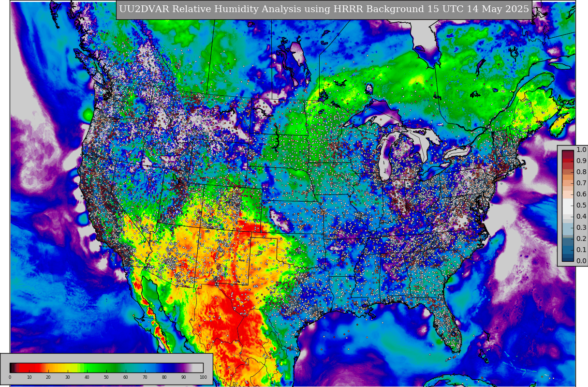The height and width of the screenshot is (387, 588).
Task: Click the 100 tick label on the humidity colorbar
Action: tap(203, 377)
